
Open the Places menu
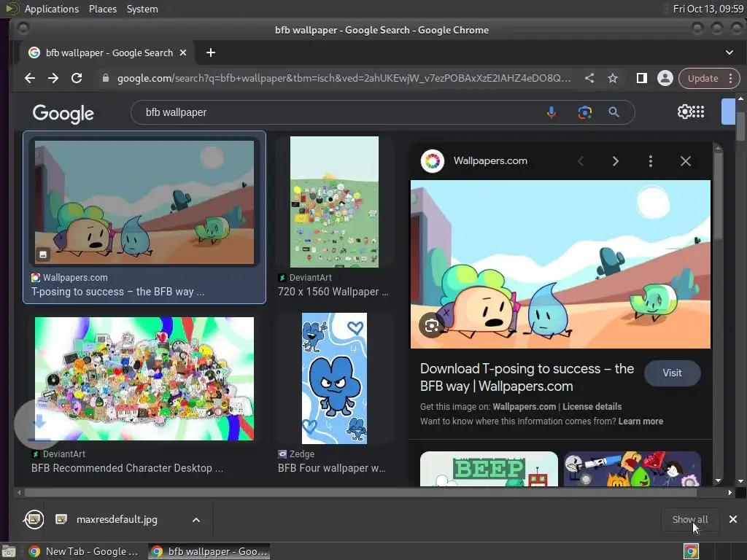pos(102,9)
